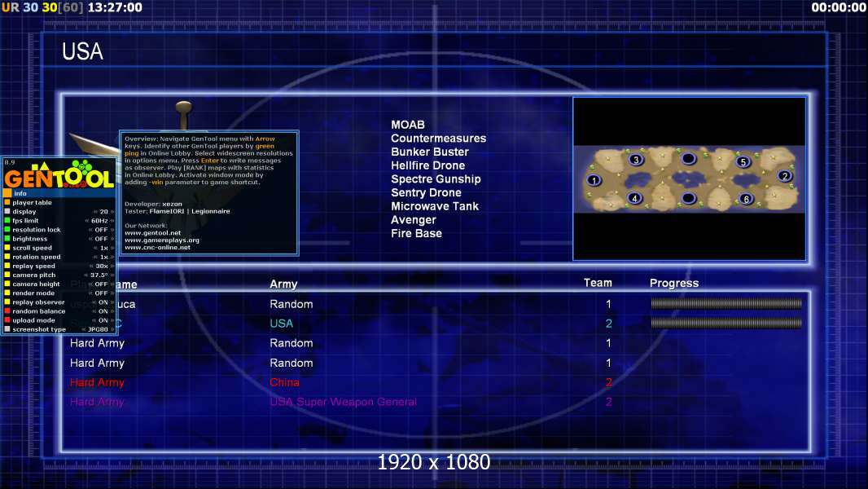Click the orange square beside player table
The image size is (868, 489).
(x=7, y=202)
